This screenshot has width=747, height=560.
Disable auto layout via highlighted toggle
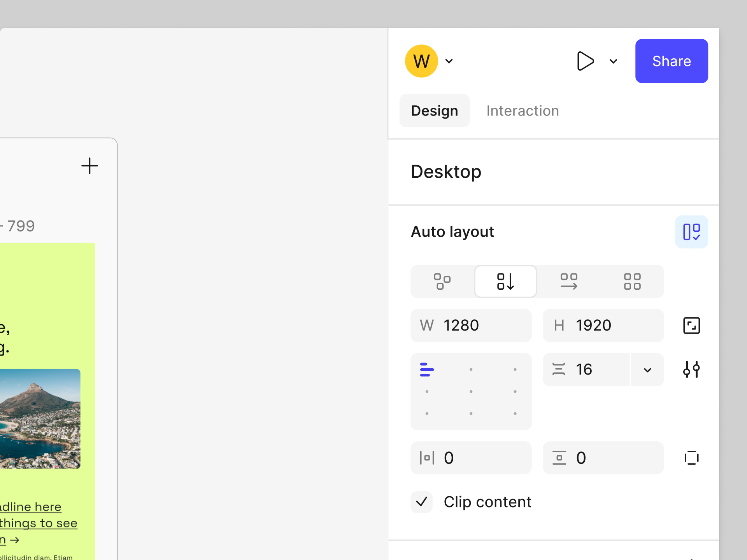click(x=691, y=231)
